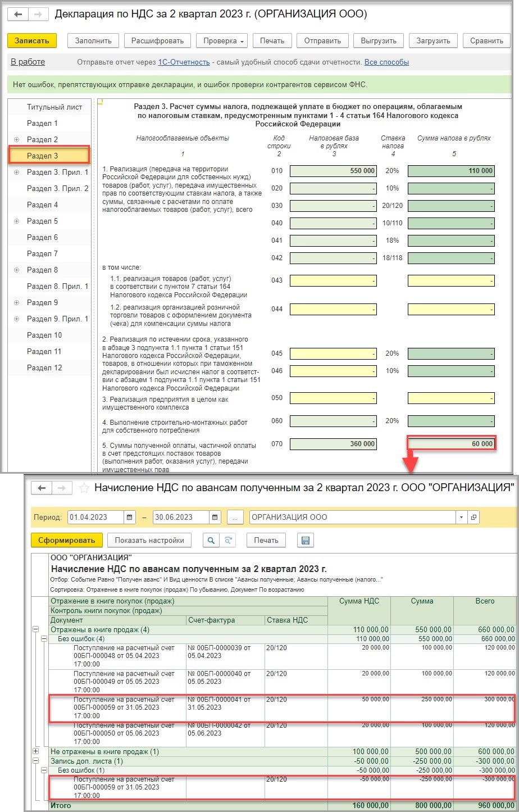Image resolution: width=519 pixels, height=812 pixels.
Task: Go forward arrow in Начисление НДС window
Action: 63,488
